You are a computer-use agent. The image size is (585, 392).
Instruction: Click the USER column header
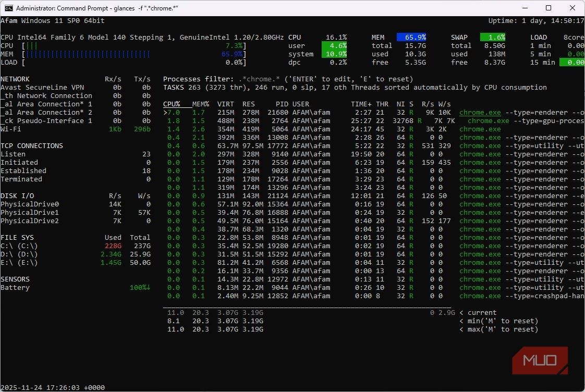pos(301,104)
